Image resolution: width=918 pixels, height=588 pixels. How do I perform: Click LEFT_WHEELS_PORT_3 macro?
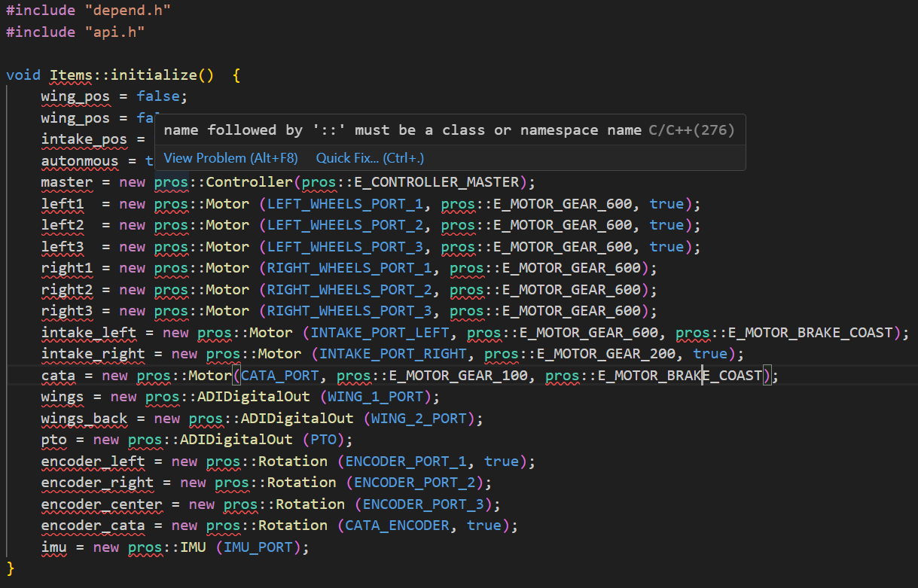pyautogui.click(x=346, y=247)
